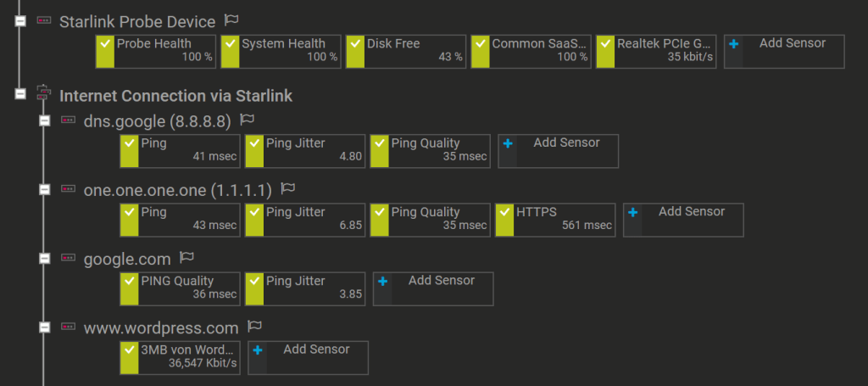This screenshot has width=868, height=386.
Task: Click the priority flag next to one.one.one.one
Action: click(288, 189)
